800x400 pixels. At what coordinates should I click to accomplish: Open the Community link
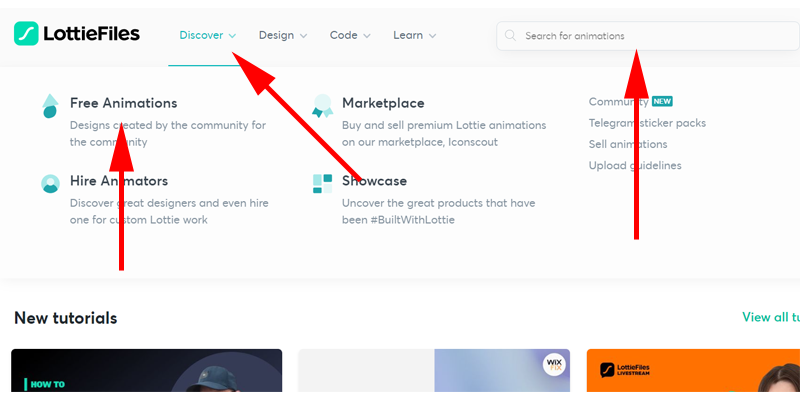coord(618,102)
